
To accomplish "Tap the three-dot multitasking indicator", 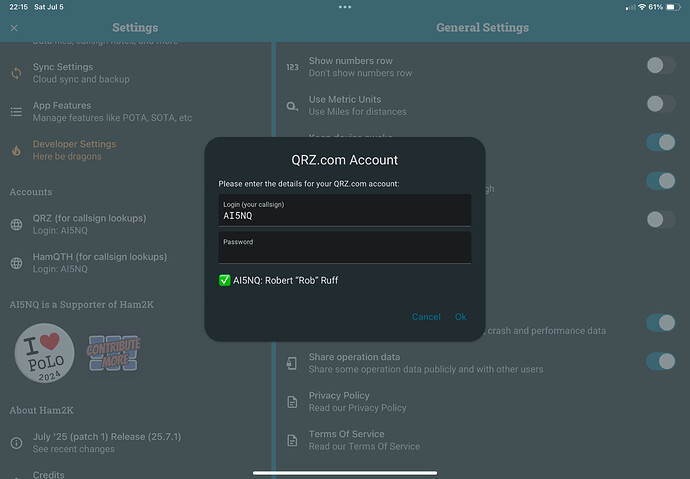I will 345,7.
